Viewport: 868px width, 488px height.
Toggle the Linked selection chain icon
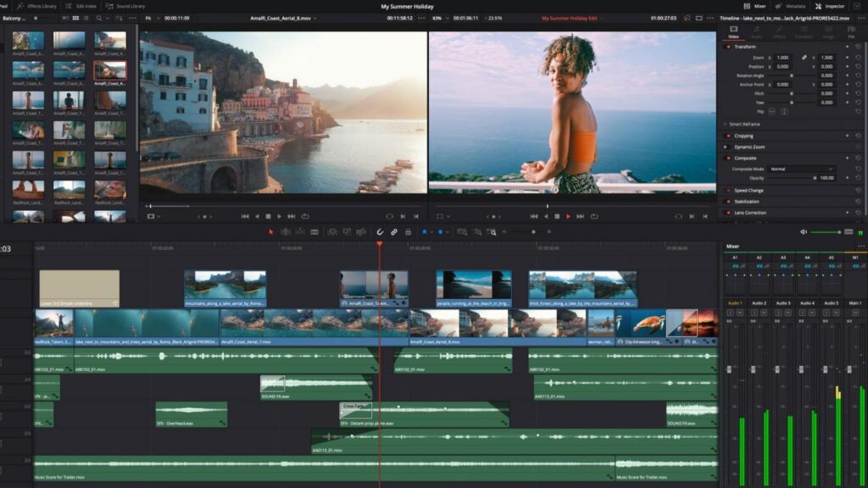coord(394,232)
